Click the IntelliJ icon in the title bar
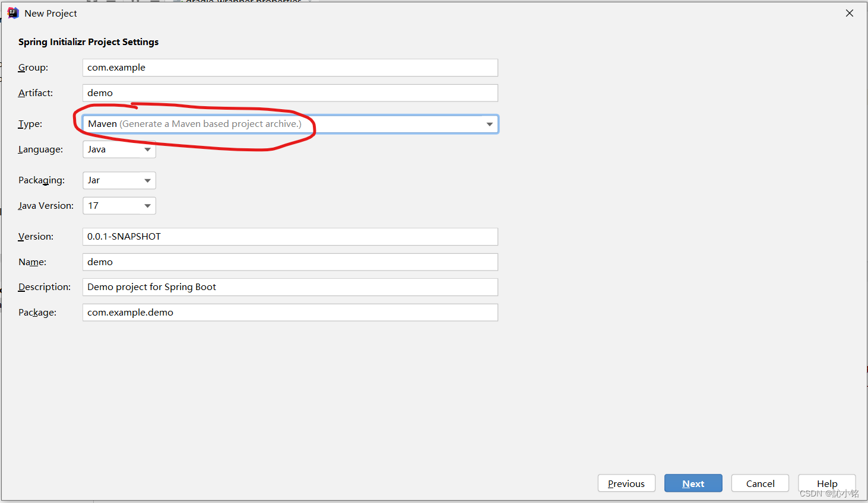Screen dimensions: 868x503 tap(13, 13)
